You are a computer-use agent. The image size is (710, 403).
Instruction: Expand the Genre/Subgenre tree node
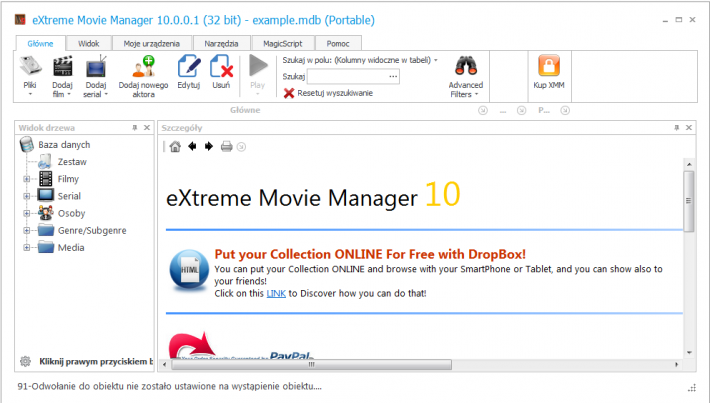click(27, 230)
